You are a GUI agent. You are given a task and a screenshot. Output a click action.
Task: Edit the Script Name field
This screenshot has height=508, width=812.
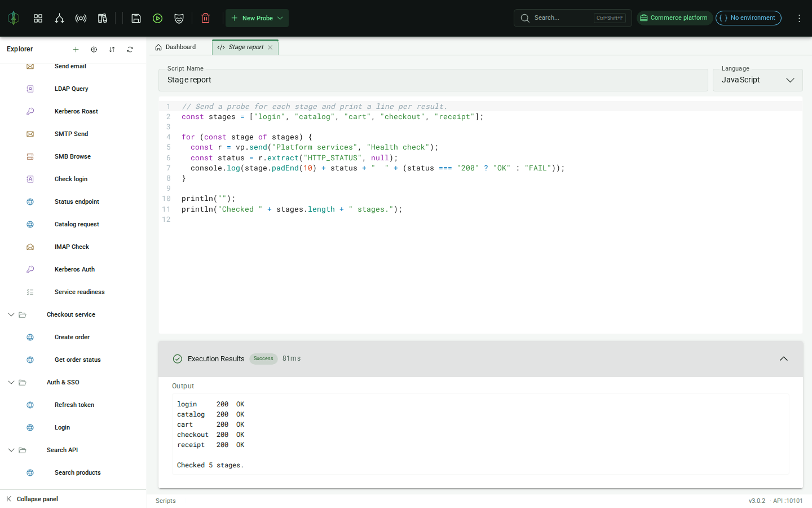(x=433, y=80)
